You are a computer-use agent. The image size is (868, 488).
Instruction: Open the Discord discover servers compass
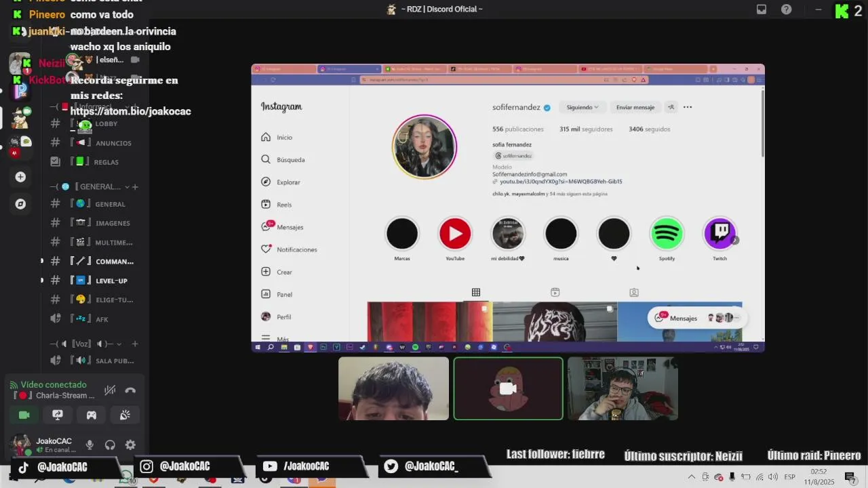tap(20, 204)
